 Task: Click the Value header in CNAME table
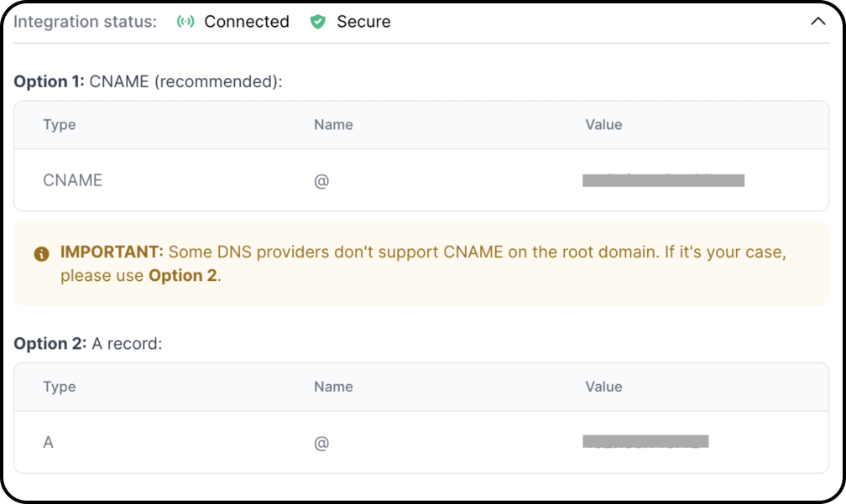click(x=603, y=124)
